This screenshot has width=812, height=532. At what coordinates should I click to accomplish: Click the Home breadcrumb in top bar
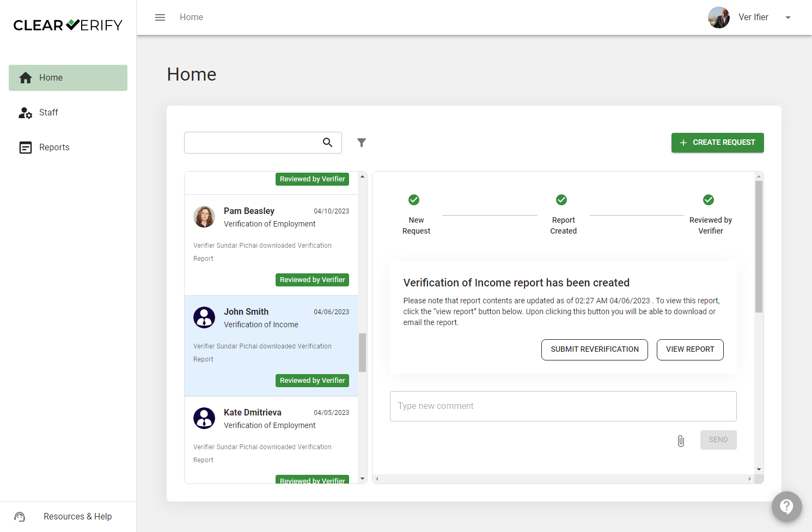click(191, 17)
